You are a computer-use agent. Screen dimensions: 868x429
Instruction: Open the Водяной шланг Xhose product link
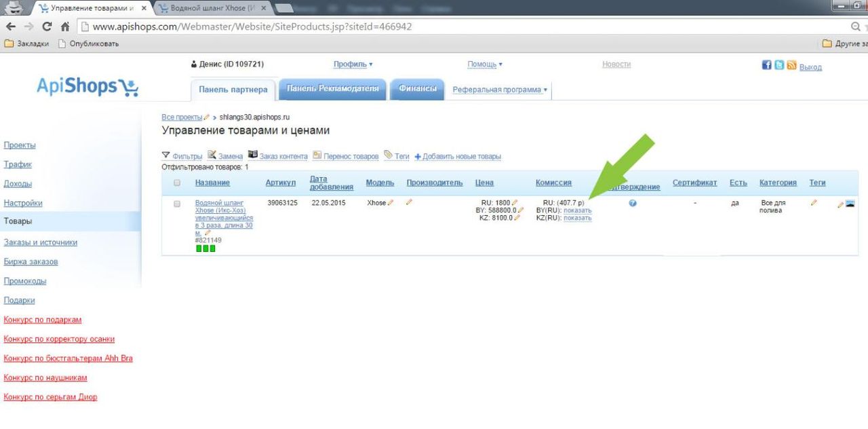pyautogui.click(x=224, y=217)
